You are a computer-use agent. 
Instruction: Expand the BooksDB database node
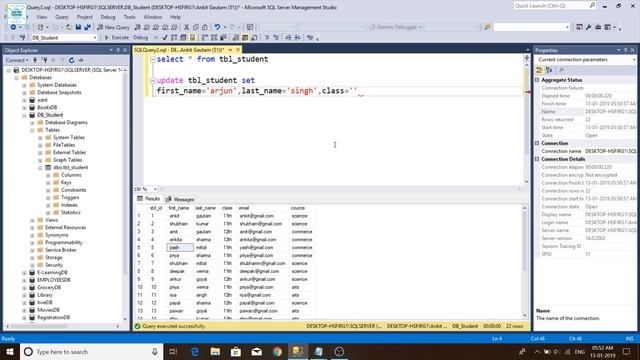tap(24, 107)
